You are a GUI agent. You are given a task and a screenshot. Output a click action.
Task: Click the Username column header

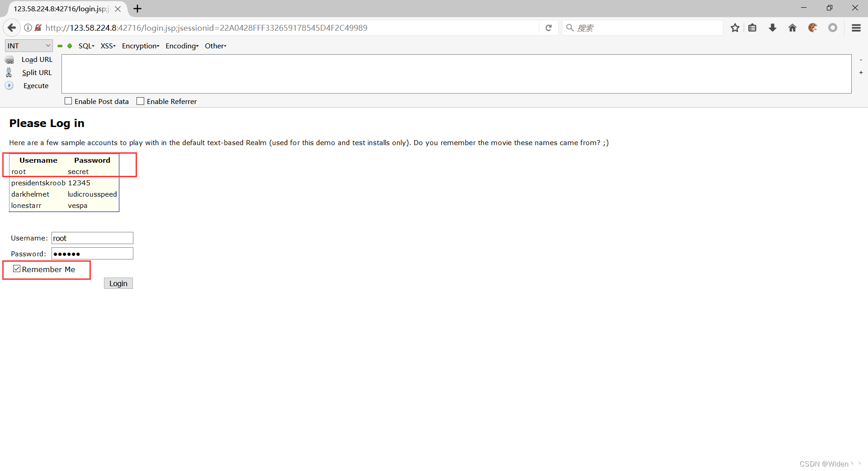pos(38,160)
